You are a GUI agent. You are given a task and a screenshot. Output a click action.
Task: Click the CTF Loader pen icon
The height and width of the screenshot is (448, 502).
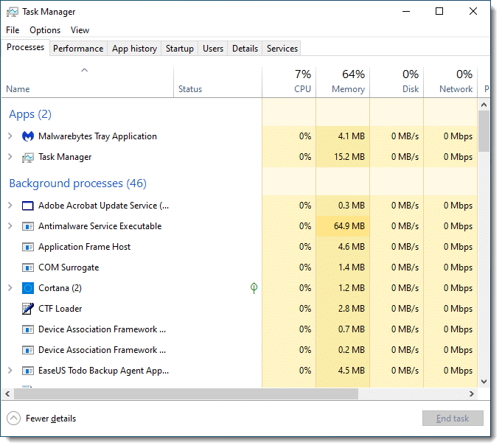point(28,310)
